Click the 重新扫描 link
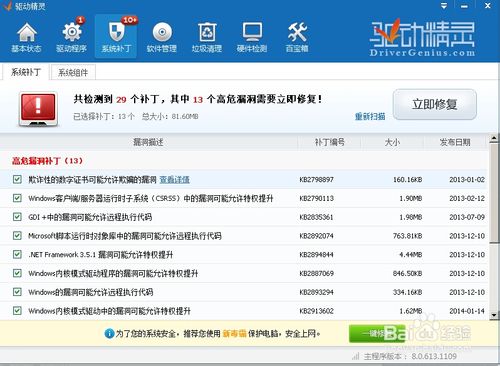Viewport: 500px width, 366px height. point(370,116)
